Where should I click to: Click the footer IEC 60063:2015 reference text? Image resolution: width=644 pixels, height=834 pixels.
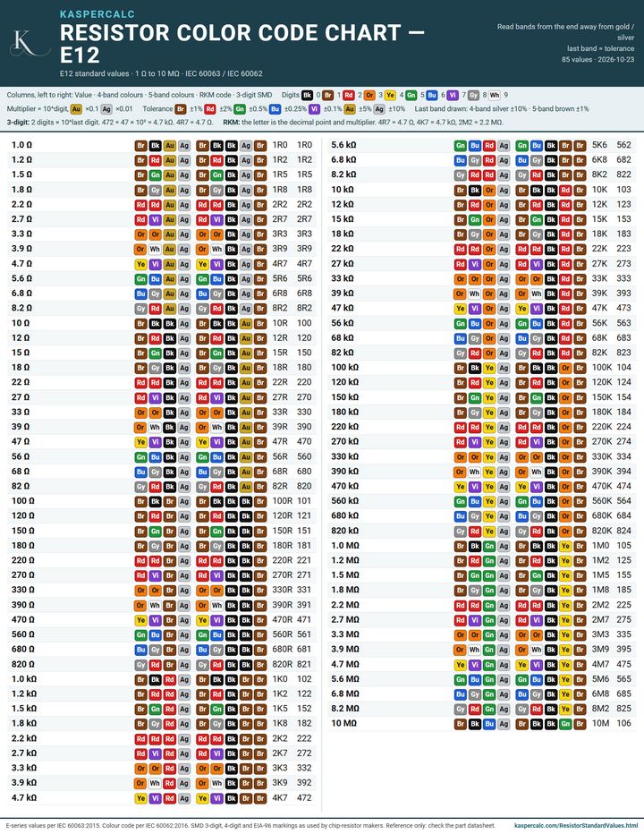(250, 825)
